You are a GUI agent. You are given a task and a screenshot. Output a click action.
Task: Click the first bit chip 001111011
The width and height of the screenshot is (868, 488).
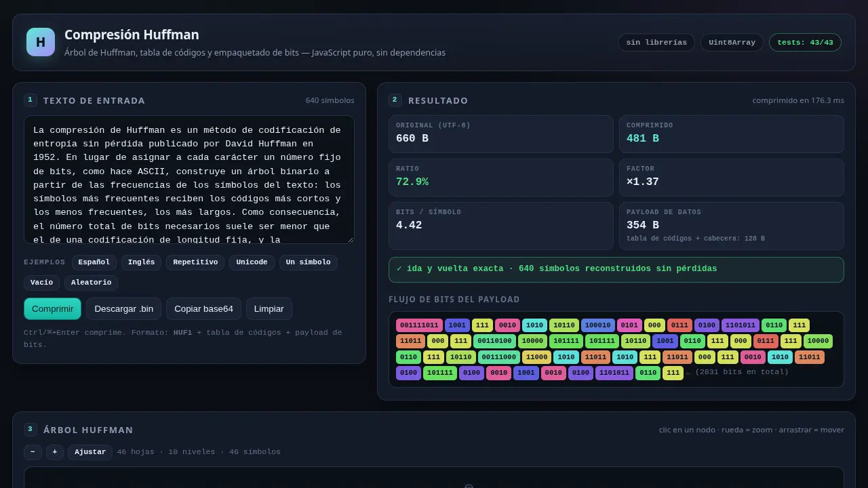point(419,325)
